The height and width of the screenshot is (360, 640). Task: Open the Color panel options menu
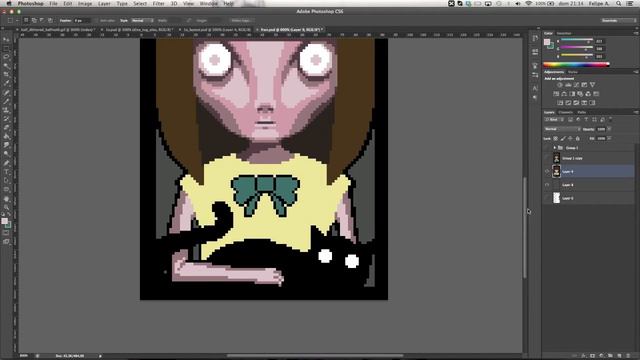(636, 33)
